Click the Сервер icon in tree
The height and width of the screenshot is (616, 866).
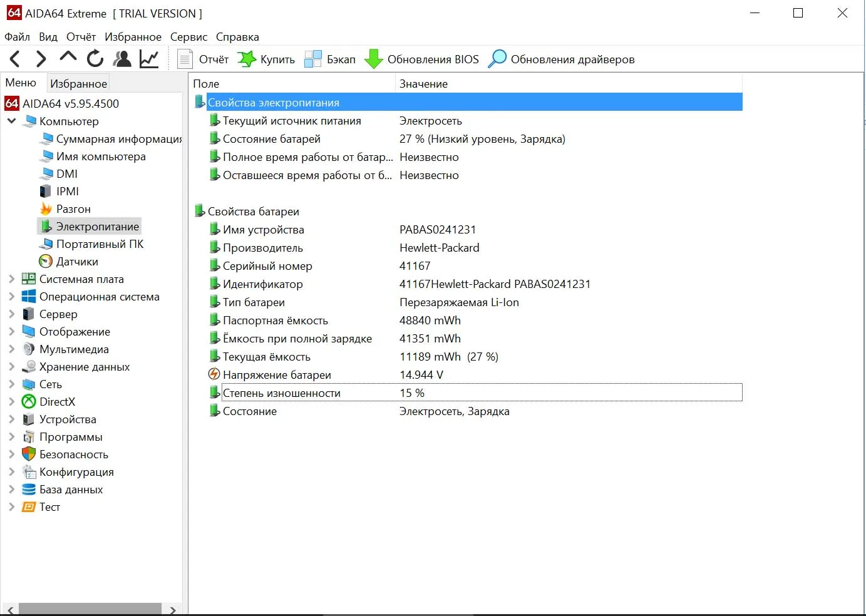coord(29,314)
